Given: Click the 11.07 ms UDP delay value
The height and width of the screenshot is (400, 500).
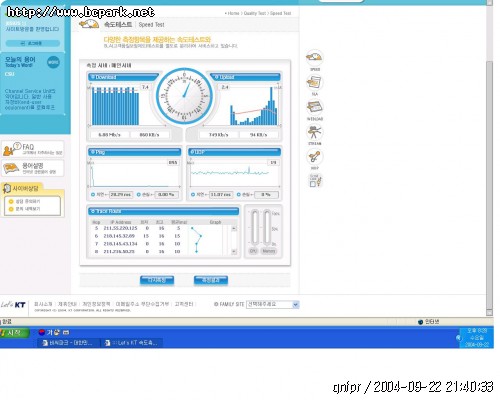Looking at the screenshot, I should 221,194.
